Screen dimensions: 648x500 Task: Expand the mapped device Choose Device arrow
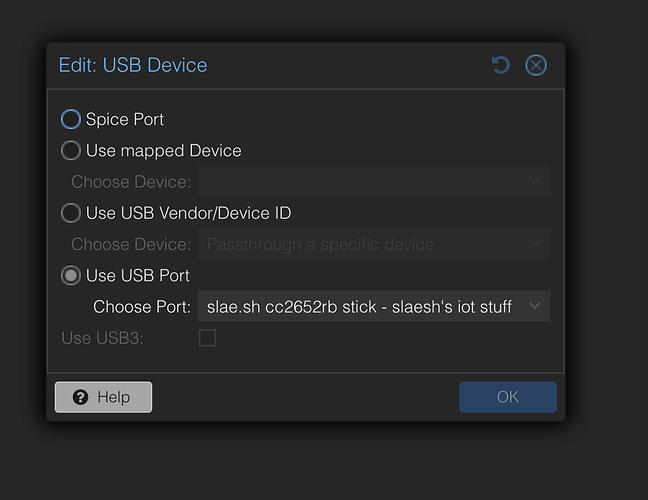click(535, 182)
